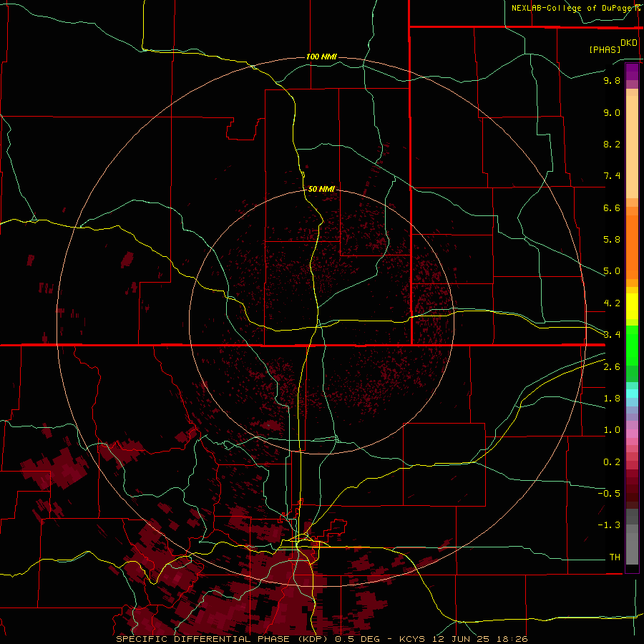The width and height of the screenshot is (644, 644).
Task: Click the 12 JUN 25 date in caption
Action: (x=459, y=639)
